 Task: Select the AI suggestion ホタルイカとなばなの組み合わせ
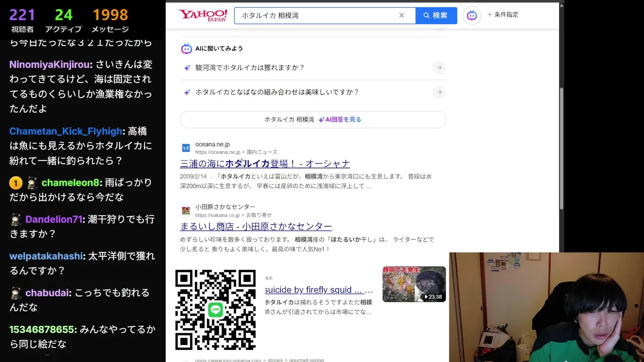[x=277, y=92]
